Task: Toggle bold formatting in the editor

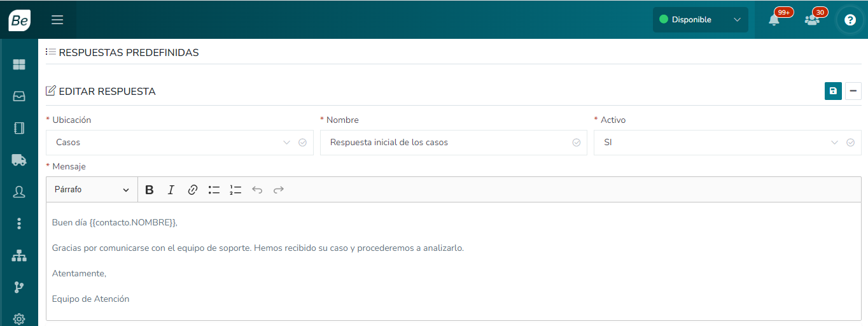Action: [x=150, y=190]
